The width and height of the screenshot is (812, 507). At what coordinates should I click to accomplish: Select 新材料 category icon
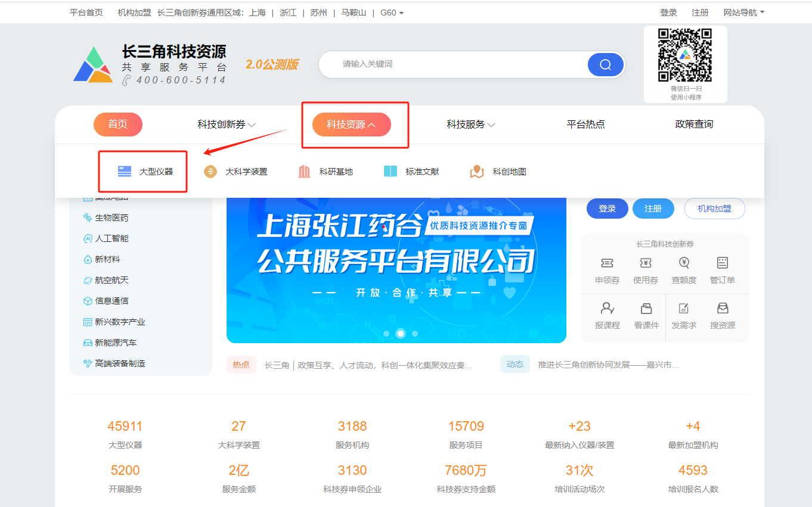click(x=88, y=260)
